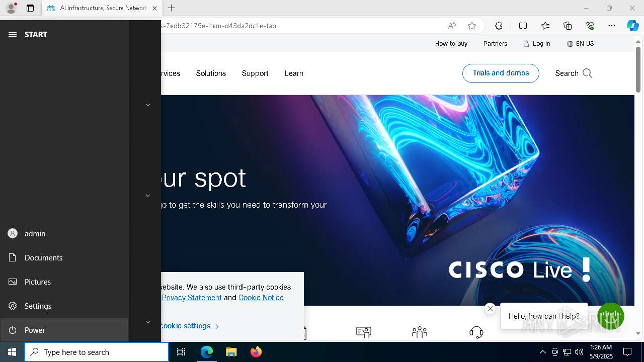Open Copilot sidebar icon

click(632, 26)
